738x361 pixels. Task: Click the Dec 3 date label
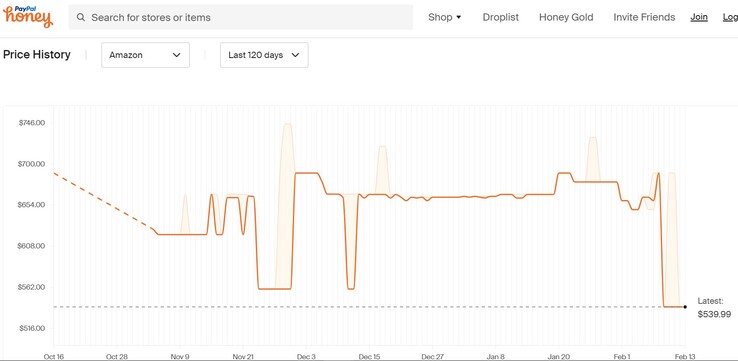coord(306,357)
